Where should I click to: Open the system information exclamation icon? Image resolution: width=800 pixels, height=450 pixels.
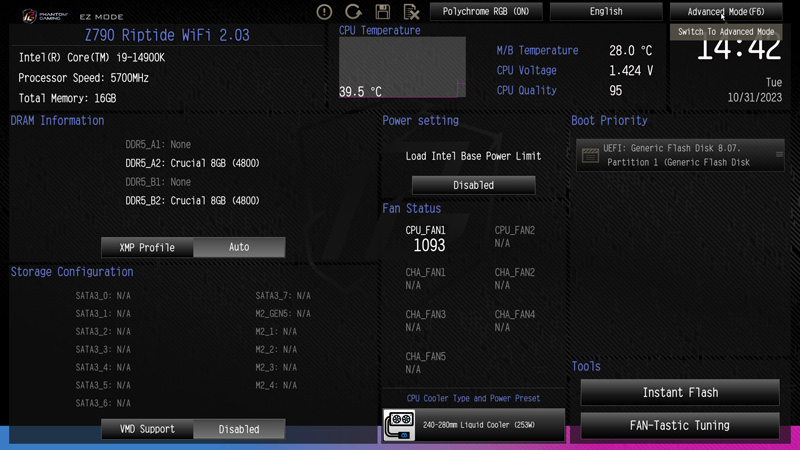pos(324,12)
